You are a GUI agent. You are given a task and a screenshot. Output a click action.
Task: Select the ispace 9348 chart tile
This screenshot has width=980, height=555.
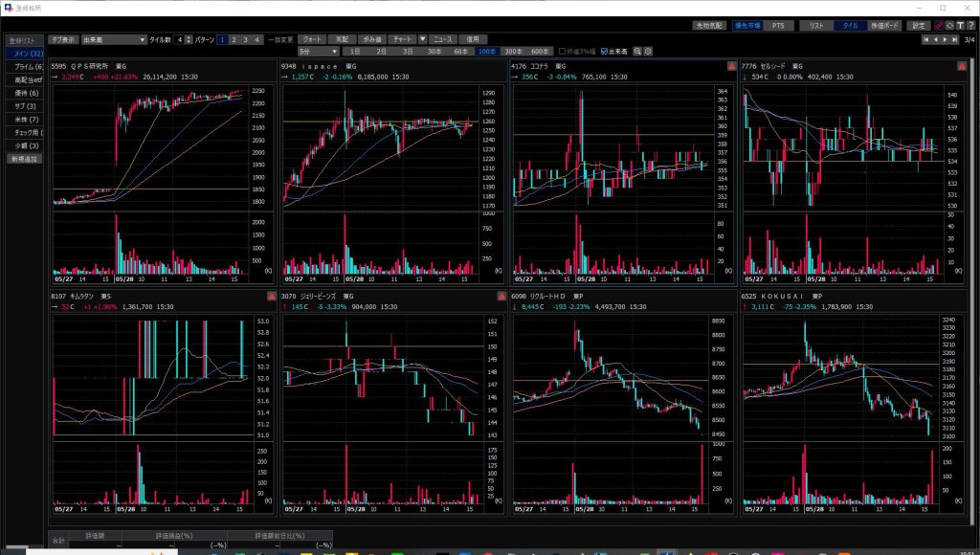click(391, 172)
